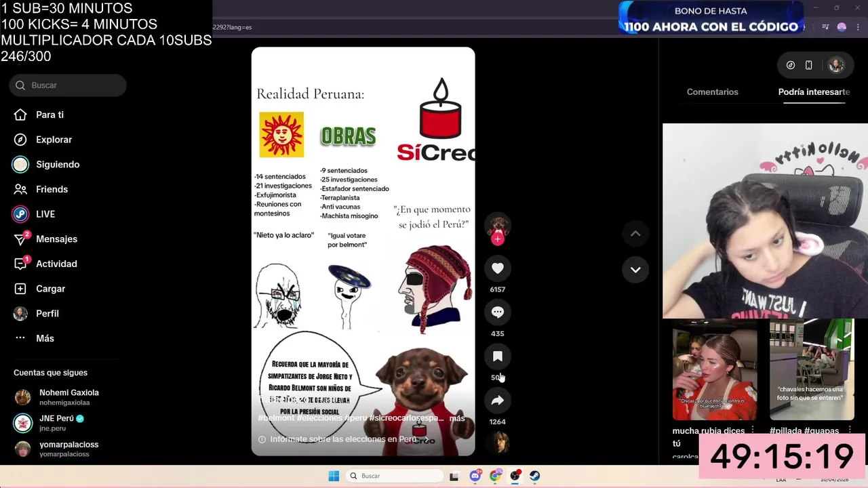This screenshot has height=488, width=868.
Task: Click the taskbar Buscar search box
Action: 395,476
